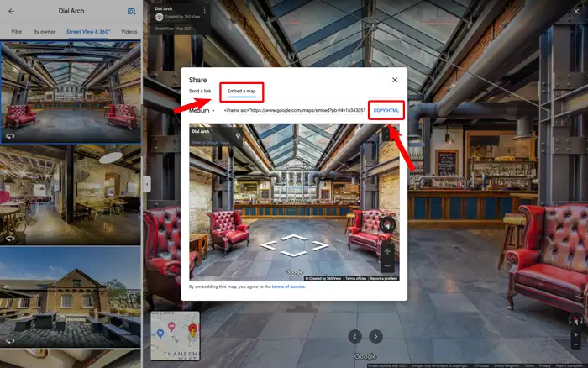Click the COPY HTML button

[x=387, y=110]
